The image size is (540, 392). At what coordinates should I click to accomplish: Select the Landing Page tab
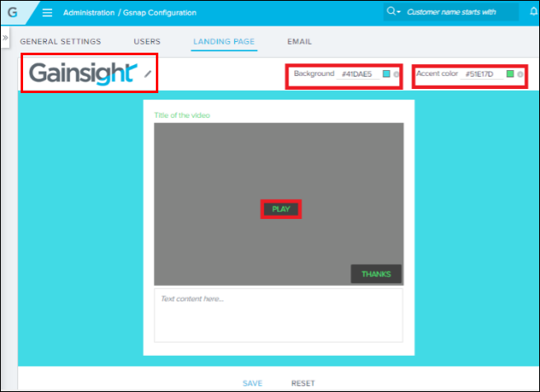(224, 42)
